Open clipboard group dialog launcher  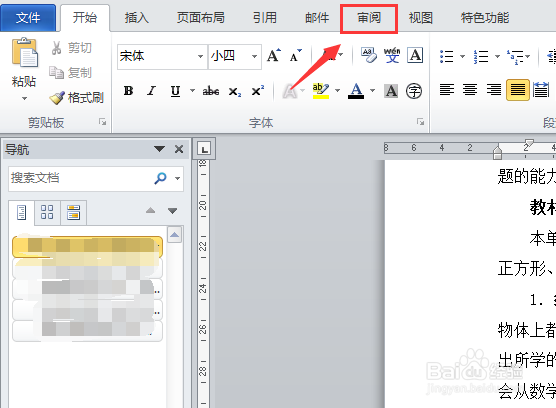[102, 122]
